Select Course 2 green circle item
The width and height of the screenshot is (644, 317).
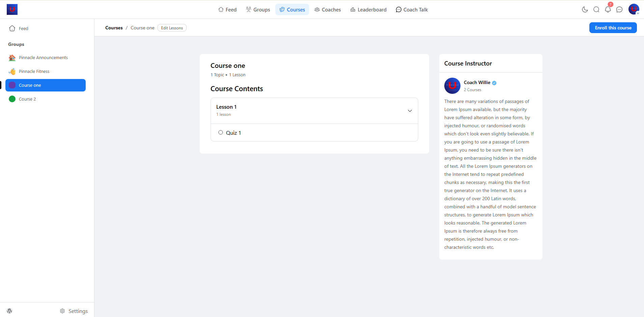(x=12, y=99)
